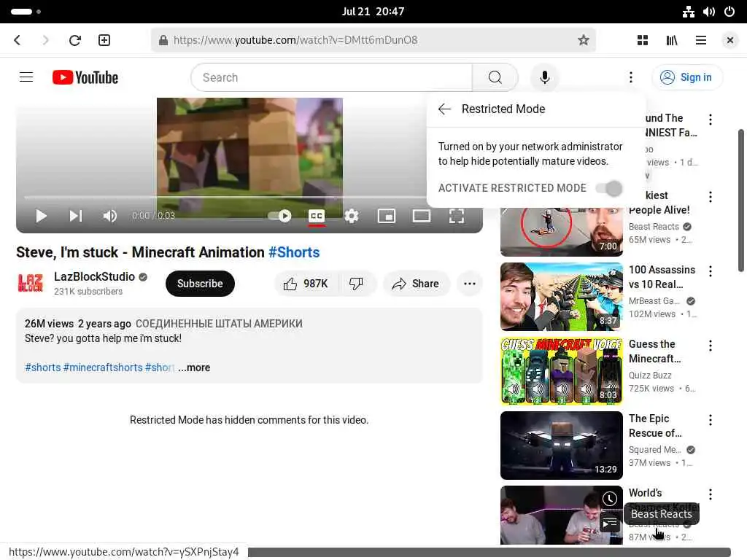Open a new browser tab
This screenshot has height=560, width=747.
(104, 40)
